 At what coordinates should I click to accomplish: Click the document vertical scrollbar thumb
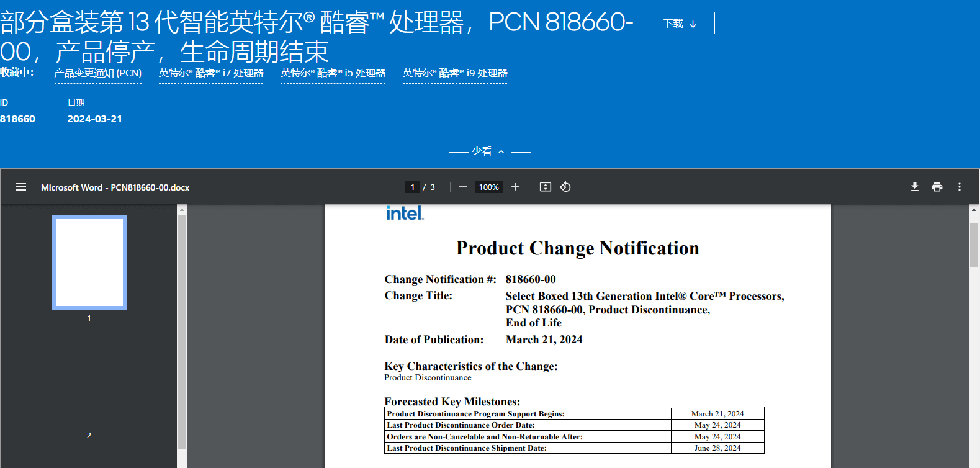[974, 245]
